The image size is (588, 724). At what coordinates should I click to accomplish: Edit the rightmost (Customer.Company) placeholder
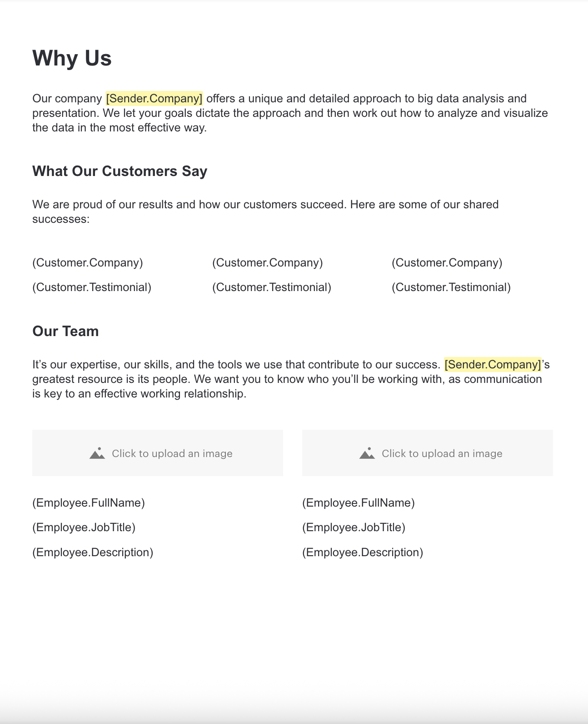[x=447, y=263]
